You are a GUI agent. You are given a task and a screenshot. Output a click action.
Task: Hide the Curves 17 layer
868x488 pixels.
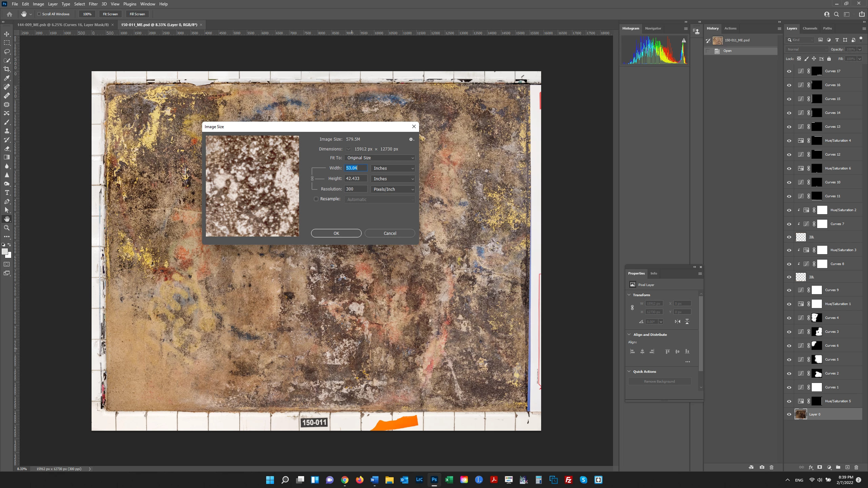tap(789, 71)
